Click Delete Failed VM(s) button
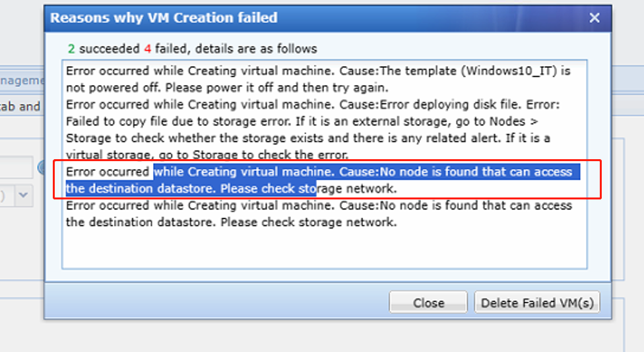 (537, 303)
